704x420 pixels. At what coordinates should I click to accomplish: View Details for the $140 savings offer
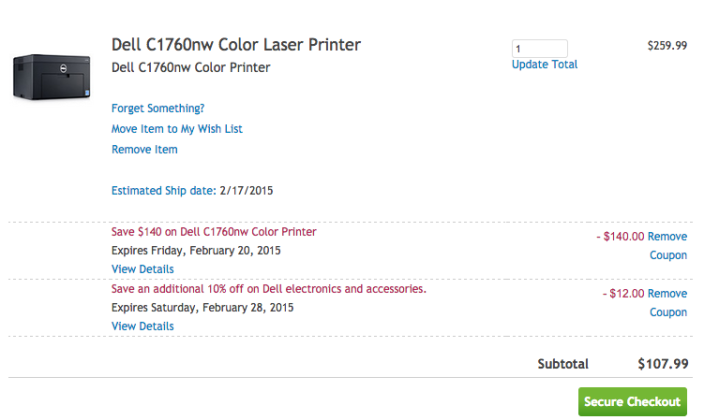point(142,269)
